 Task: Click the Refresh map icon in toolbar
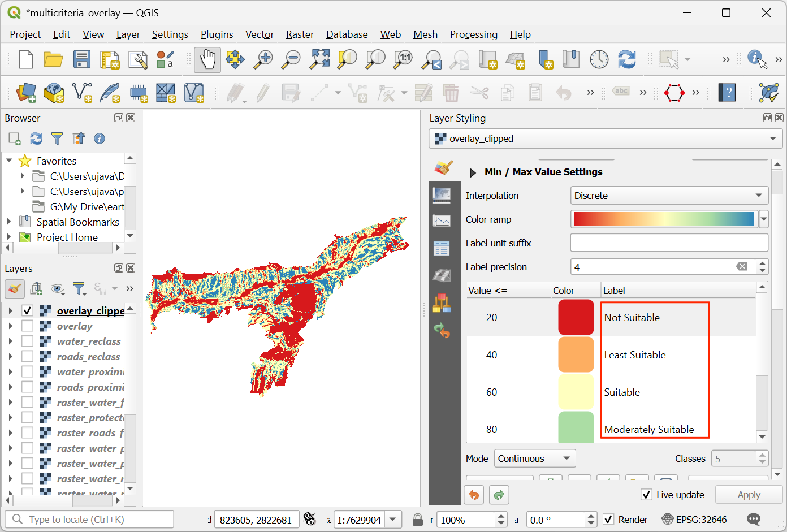[626, 59]
